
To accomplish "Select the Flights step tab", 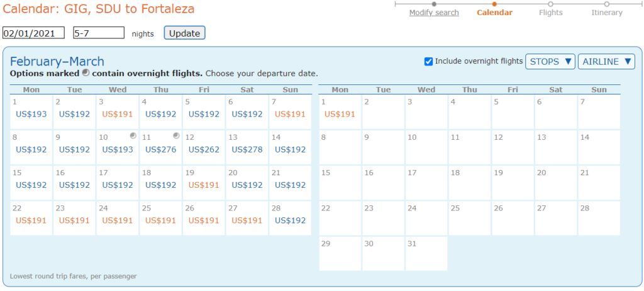I will pyautogui.click(x=551, y=13).
